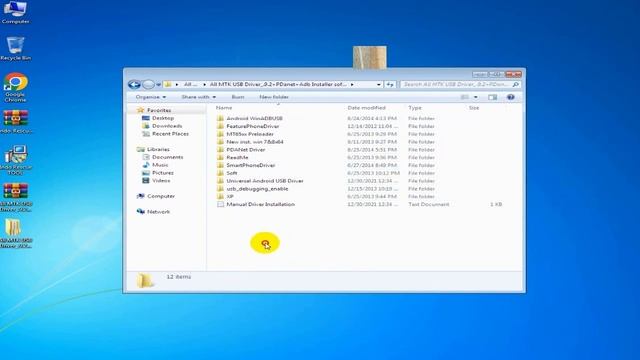Sort by the Date modified column header

tap(367, 108)
